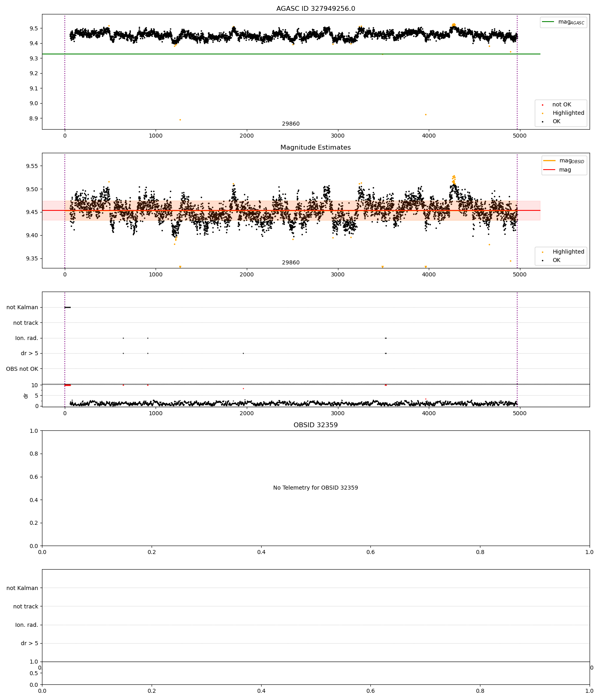Click the red 'not OK' legend marker

[x=542, y=105]
